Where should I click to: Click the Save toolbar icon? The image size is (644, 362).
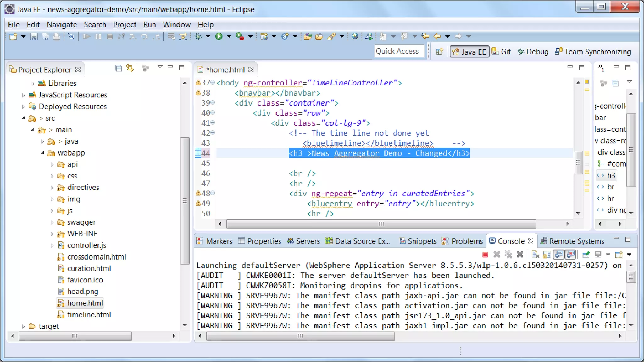click(x=34, y=36)
